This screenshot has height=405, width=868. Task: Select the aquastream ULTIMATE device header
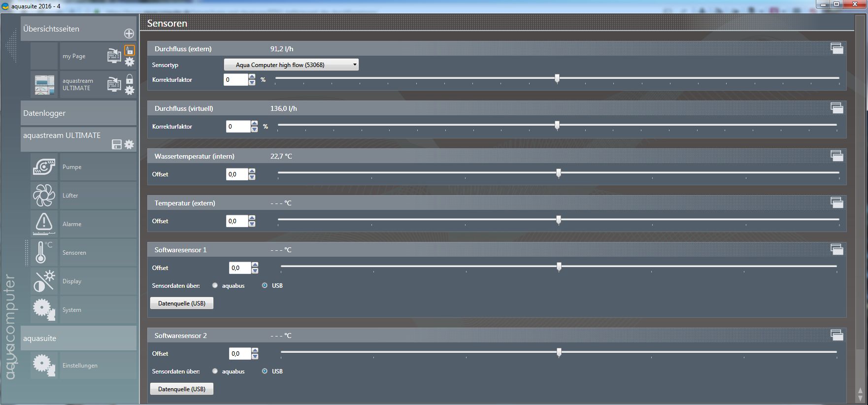[x=78, y=139]
